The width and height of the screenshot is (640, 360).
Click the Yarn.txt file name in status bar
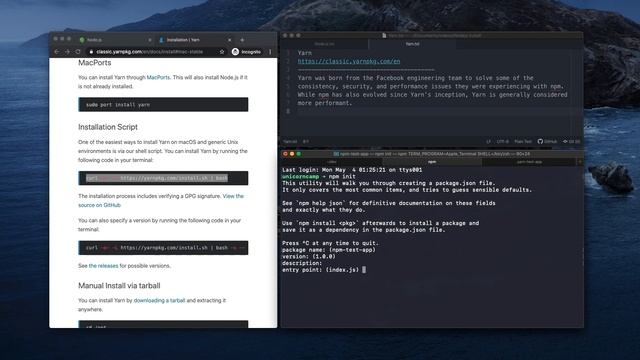click(290, 142)
